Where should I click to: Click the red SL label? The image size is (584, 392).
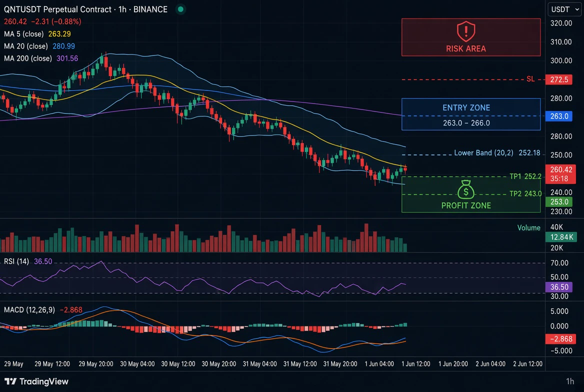[530, 79]
